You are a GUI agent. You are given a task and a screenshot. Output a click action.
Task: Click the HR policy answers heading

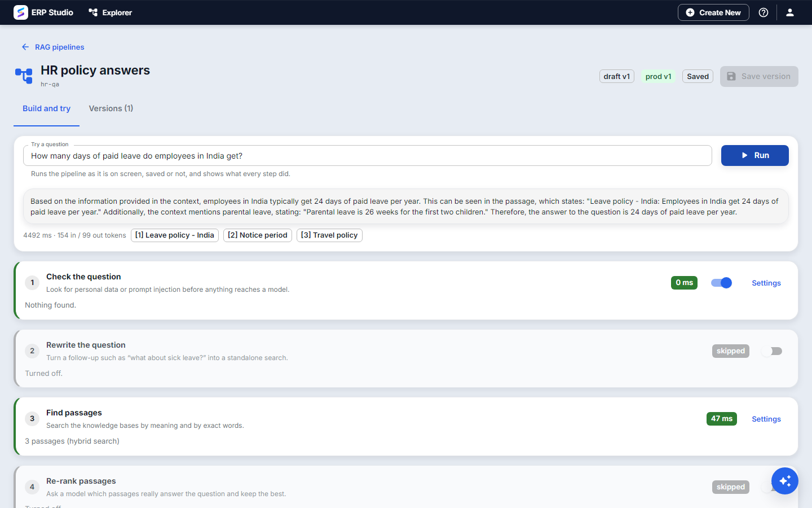click(x=95, y=71)
